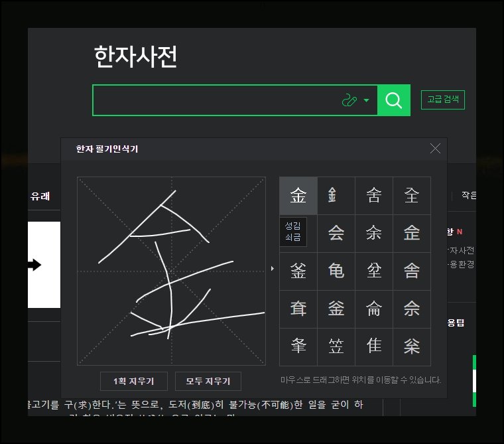Select candidate character 舎 in third row
504x444 pixels.
pyautogui.click(x=412, y=271)
